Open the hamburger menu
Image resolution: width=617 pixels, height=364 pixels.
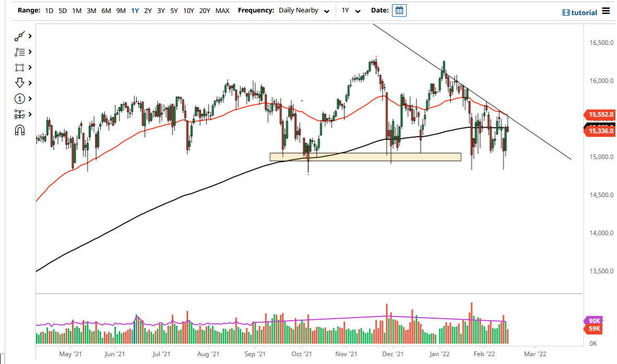click(x=606, y=11)
